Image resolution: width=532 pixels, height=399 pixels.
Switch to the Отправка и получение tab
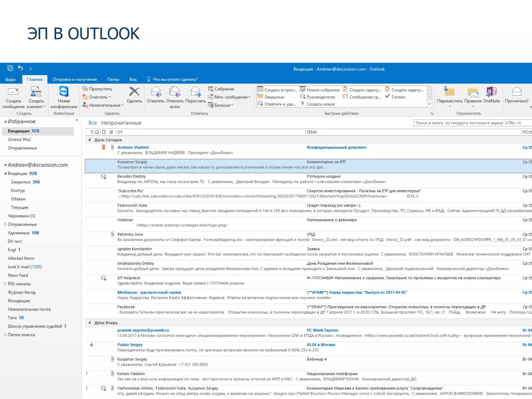coord(75,79)
